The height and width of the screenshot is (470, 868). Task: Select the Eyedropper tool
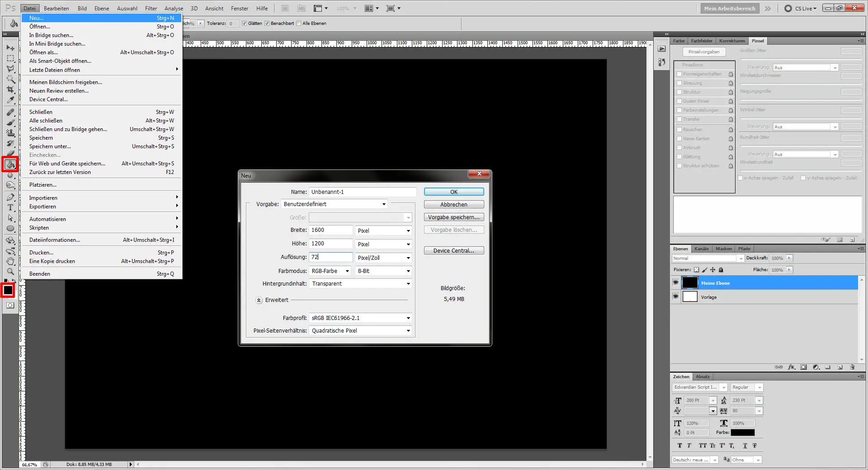point(11,100)
